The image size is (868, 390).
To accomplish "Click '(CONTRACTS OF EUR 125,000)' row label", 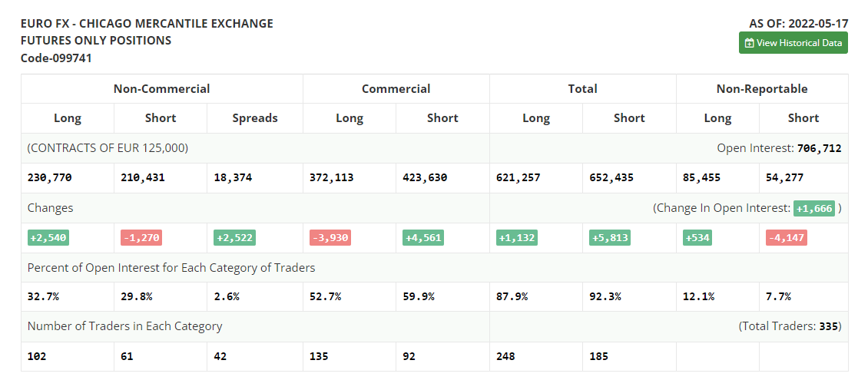I will (x=108, y=147).
